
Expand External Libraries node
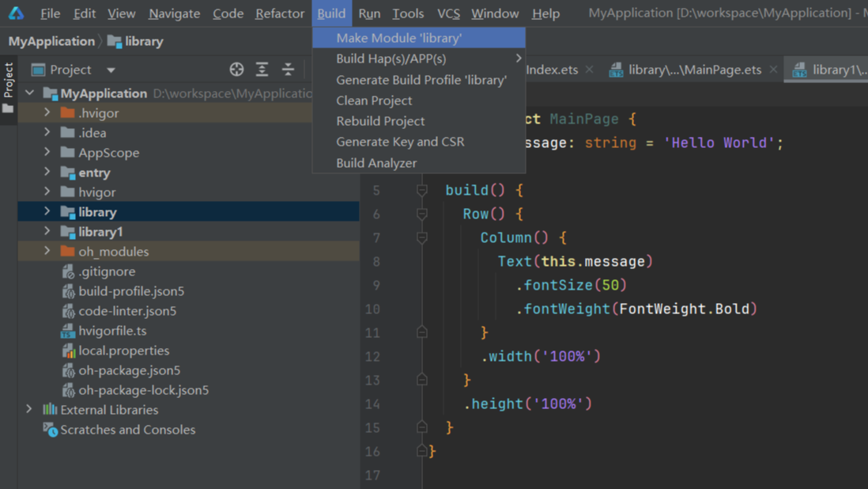tap(29, 409)
